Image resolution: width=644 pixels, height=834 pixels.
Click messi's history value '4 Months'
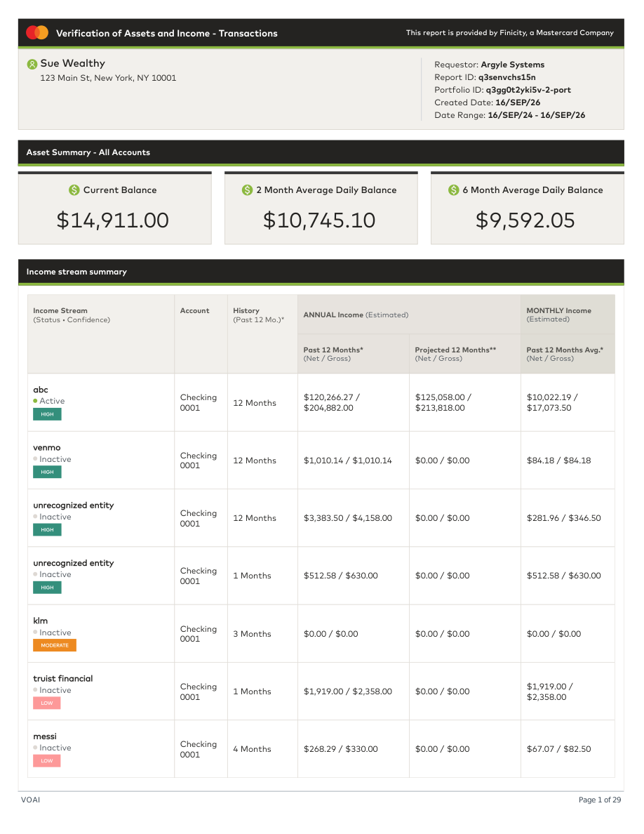click(x=252, y=749)
